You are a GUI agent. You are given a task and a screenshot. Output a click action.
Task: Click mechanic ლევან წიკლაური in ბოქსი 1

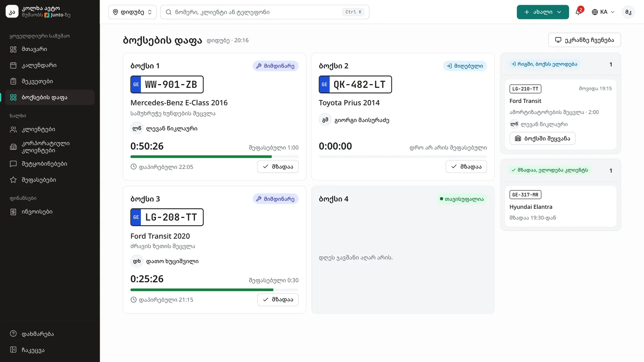(164, 128)
